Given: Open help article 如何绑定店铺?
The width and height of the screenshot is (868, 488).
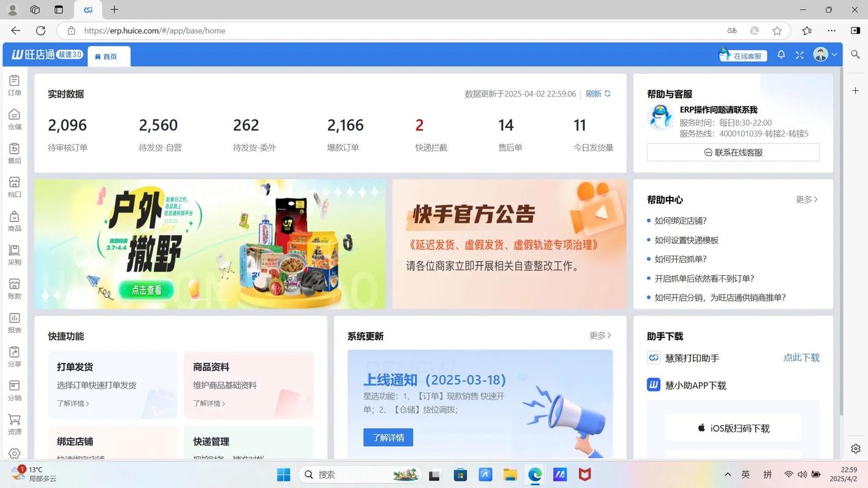Looking at the screenshot, I should click(x=681, y=221).
